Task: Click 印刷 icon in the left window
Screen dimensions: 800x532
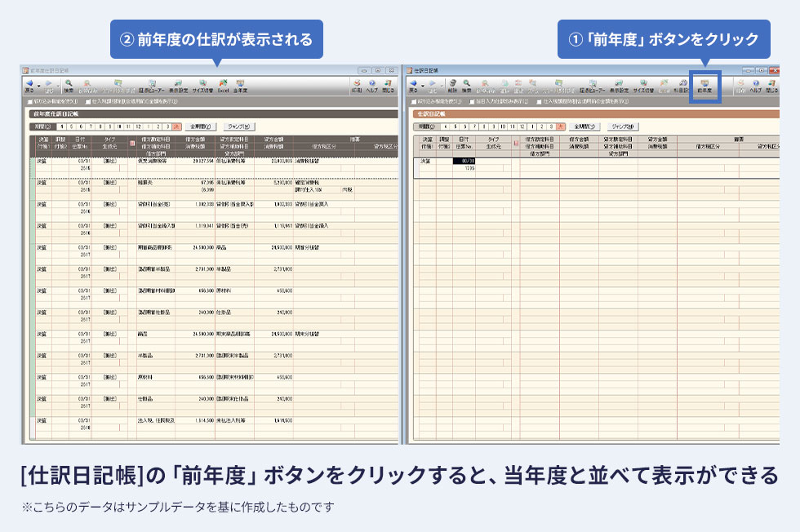Action: 356,85
